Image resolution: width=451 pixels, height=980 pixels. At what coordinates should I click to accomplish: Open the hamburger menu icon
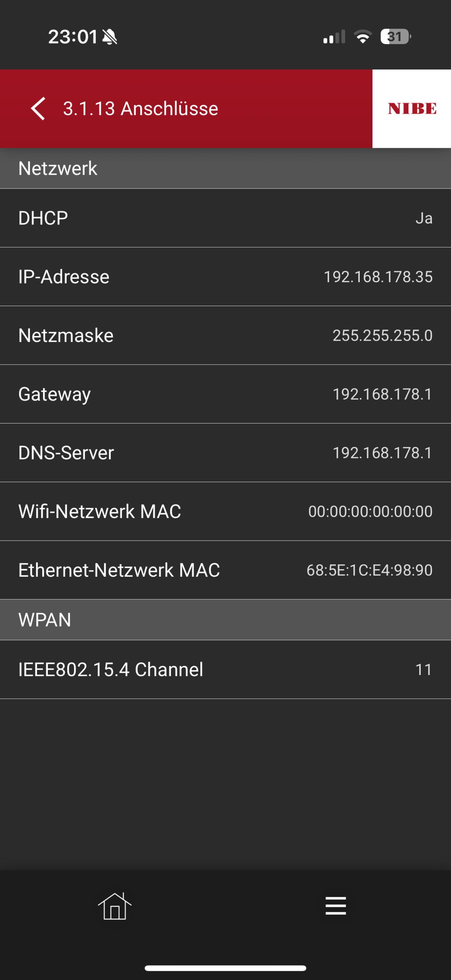click(x=336, y=905)
